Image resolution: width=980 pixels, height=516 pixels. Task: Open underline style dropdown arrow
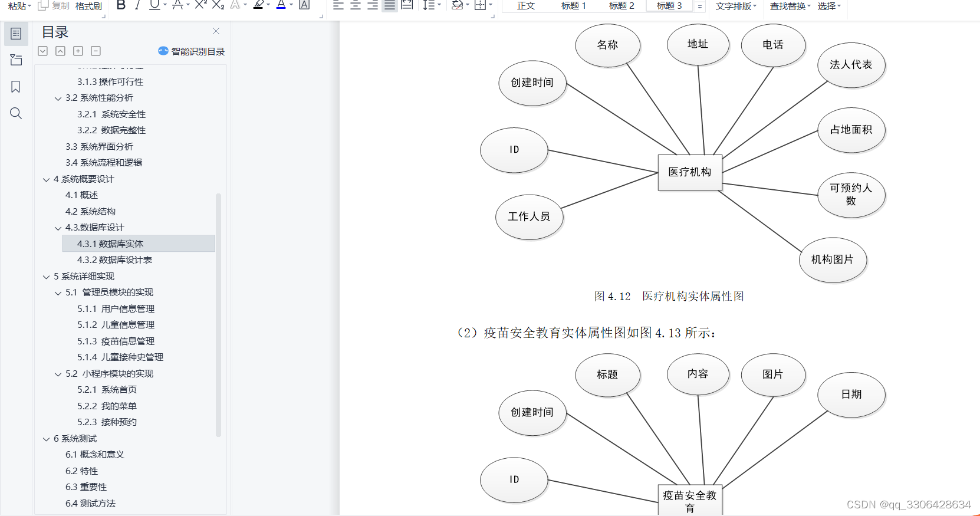(165, 5)
